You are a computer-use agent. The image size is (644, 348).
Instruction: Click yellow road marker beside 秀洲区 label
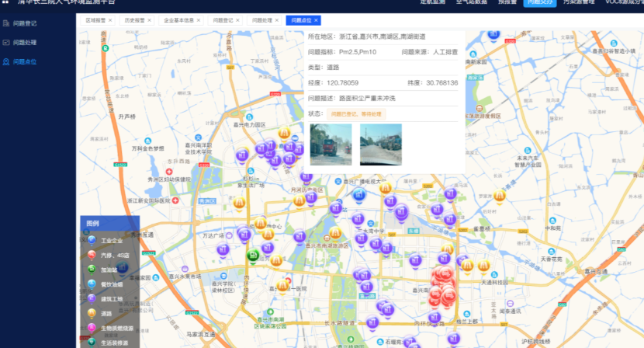[239, 204]
